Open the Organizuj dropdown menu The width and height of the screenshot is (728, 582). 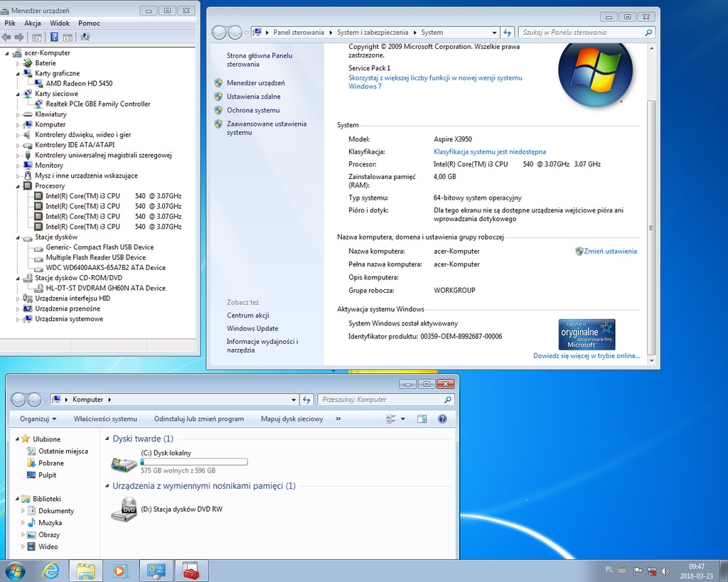(x=38, y=419)
